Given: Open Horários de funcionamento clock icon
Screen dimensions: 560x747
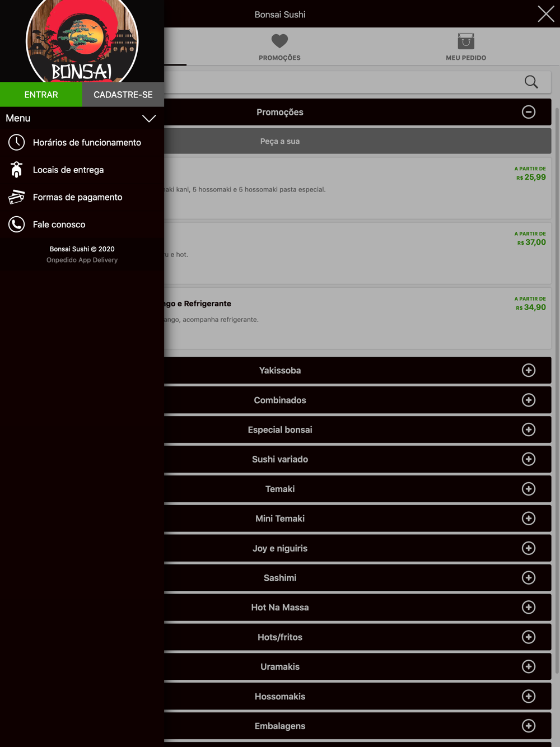Looking at the screenshot, I should [17, 142].
